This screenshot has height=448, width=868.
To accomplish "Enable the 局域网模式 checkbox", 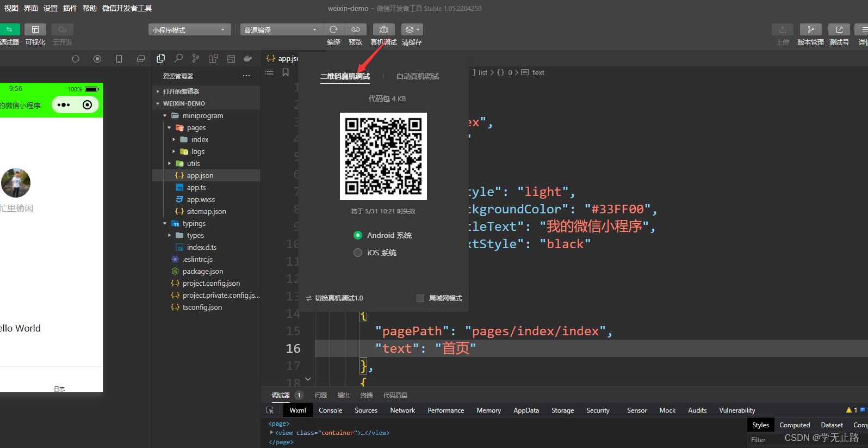I will tap(420, 298).
